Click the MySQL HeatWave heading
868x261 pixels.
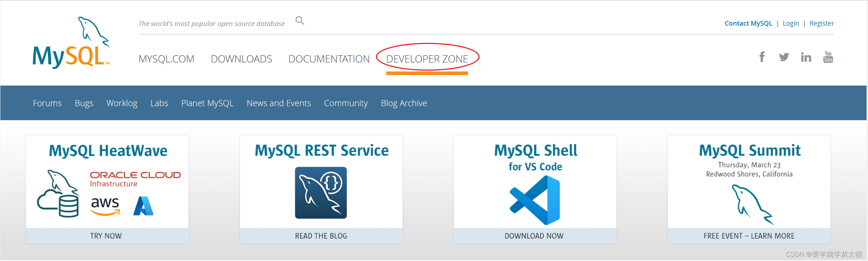[x=108, y=151]
